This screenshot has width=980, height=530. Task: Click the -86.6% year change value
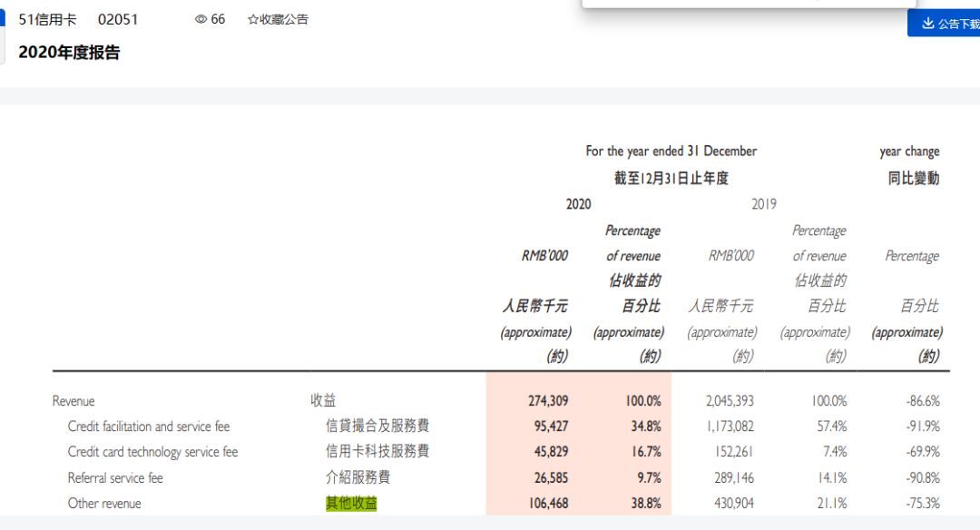coord(920,400)
